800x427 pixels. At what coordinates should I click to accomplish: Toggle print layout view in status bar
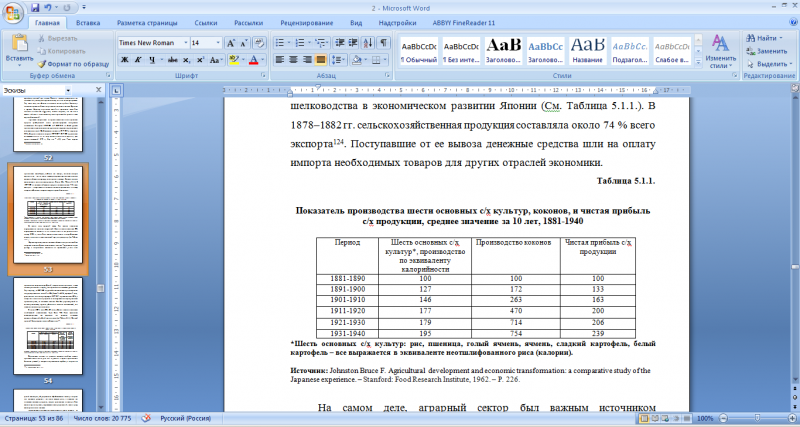pyautogui.click(x=645, y=418)
